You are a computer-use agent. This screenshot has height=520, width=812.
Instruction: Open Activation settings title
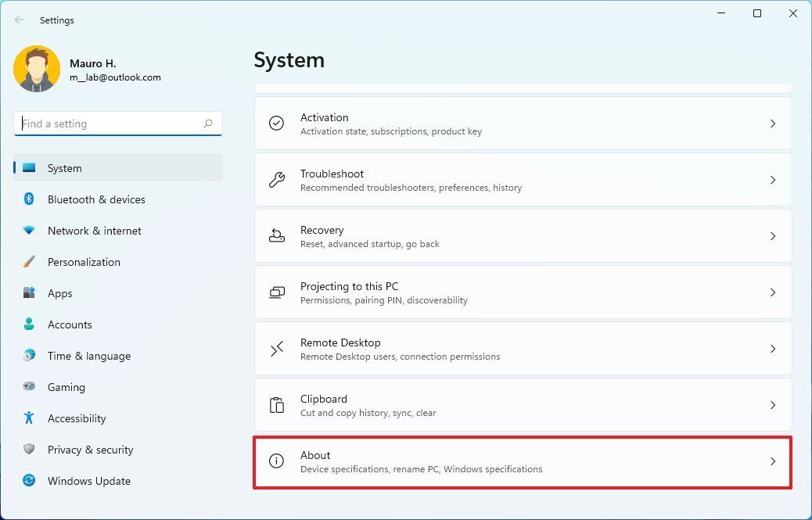pos(324,117)
